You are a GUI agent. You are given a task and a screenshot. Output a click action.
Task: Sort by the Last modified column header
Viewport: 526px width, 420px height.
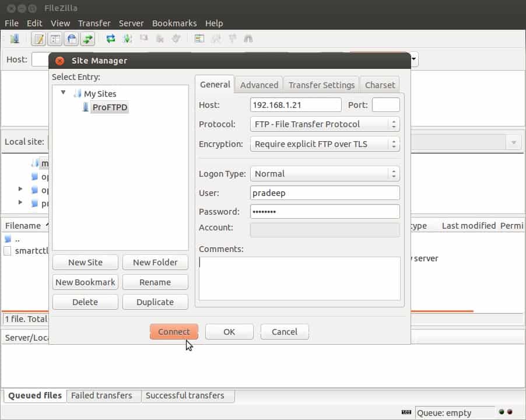(469, 226)
